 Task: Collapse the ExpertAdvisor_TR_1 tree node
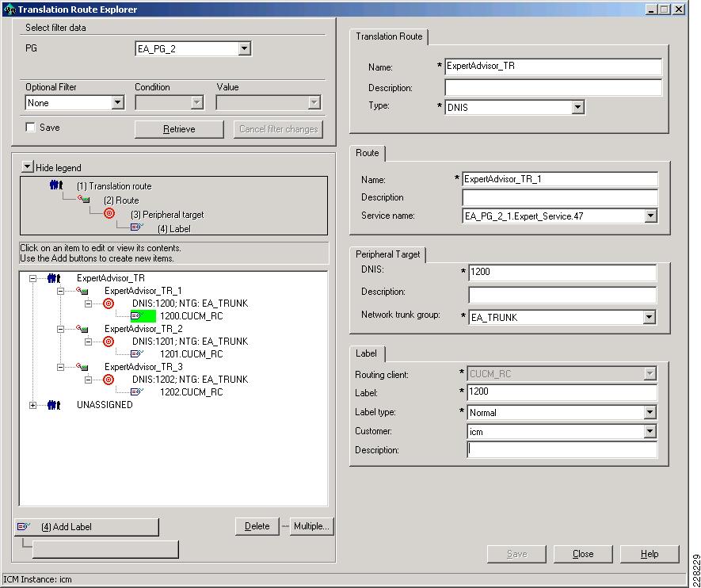60,291
